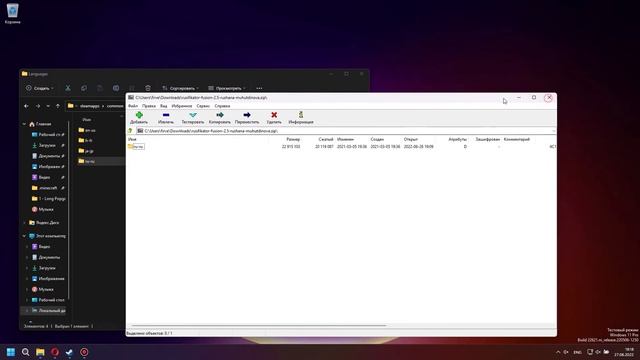Sort archive by Размер column header
The width and height of the screenshot is (640, 360).
click(x=293, y=139)
